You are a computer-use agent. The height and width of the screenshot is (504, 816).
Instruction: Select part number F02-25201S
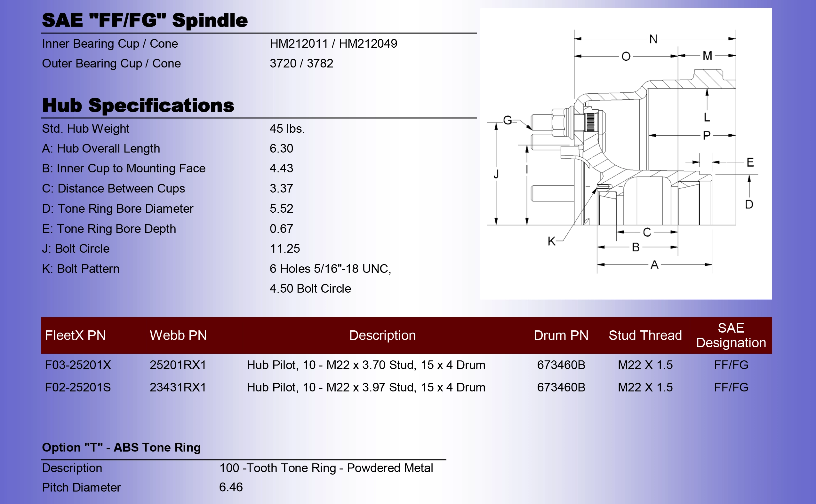[78, 387]
